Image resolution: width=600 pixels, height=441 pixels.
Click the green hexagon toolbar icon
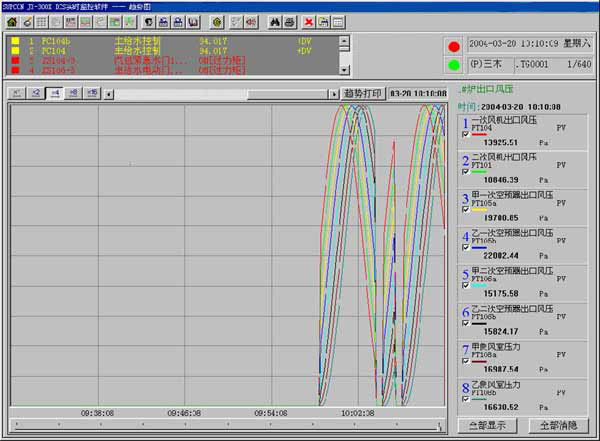point(217,22)
